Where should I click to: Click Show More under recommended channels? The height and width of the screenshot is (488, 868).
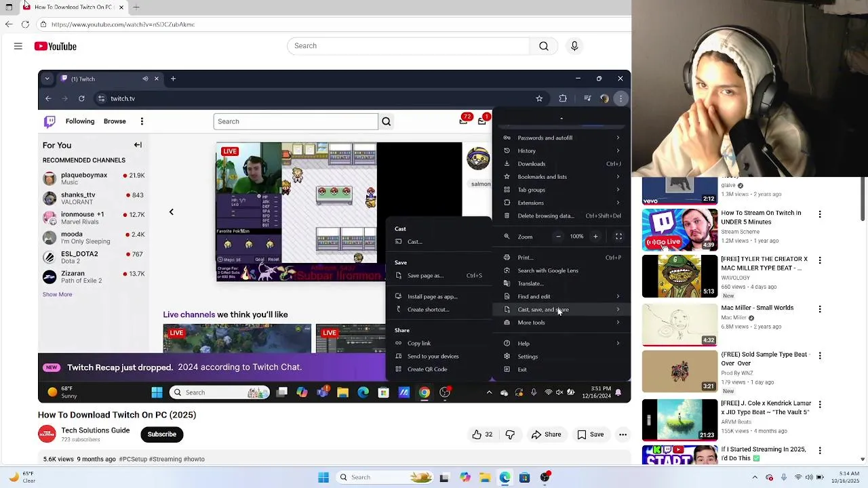pos(58,294)
